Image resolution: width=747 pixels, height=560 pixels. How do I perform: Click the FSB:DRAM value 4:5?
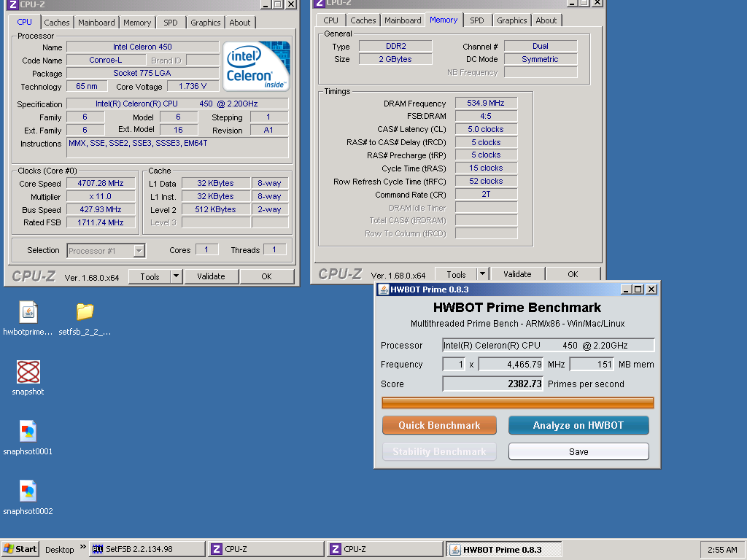tap(486, 116)
